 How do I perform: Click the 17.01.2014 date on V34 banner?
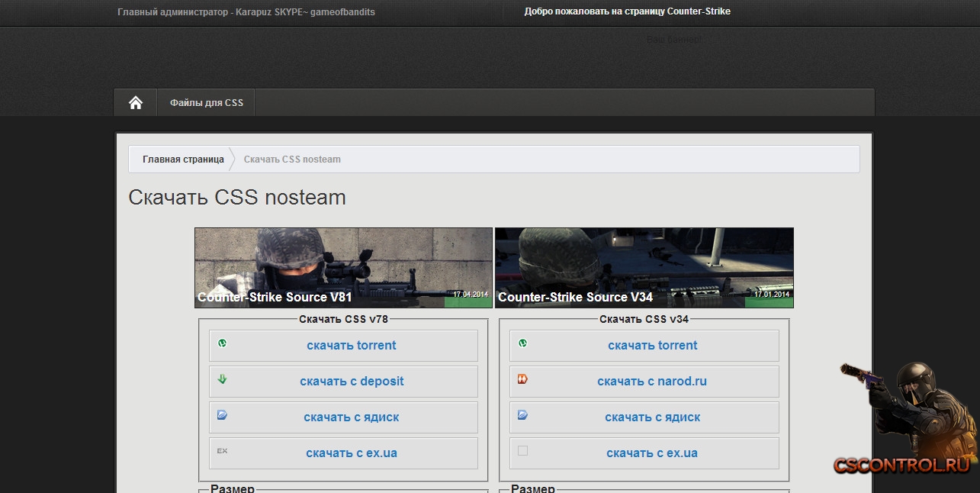coord(772,294)
